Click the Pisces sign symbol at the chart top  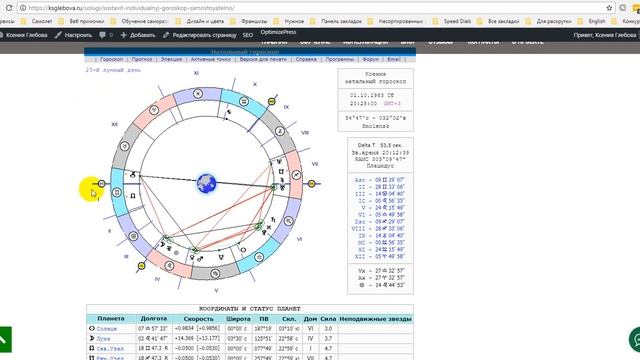(198, 93)
